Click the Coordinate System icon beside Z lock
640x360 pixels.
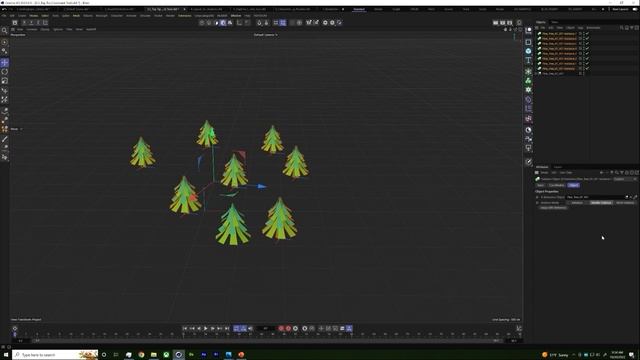[x=45, y=23]
